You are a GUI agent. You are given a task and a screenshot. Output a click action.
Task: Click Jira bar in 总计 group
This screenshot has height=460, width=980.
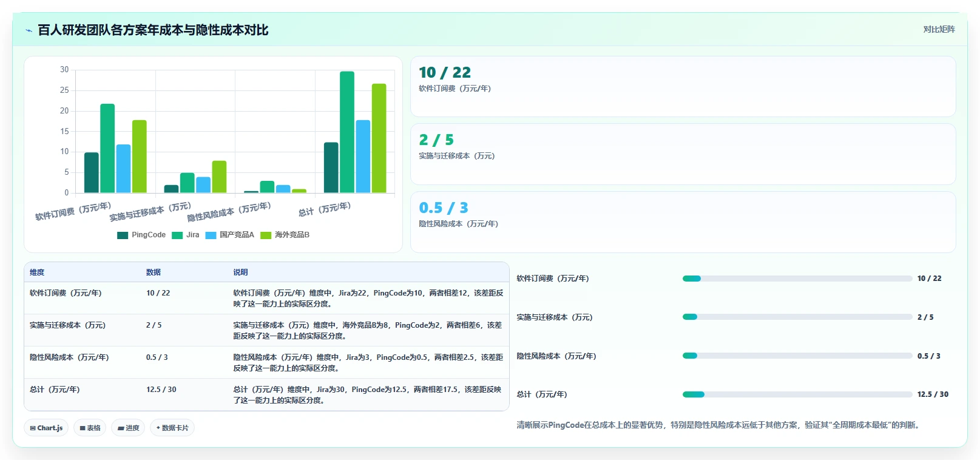(x=347, y=132)
